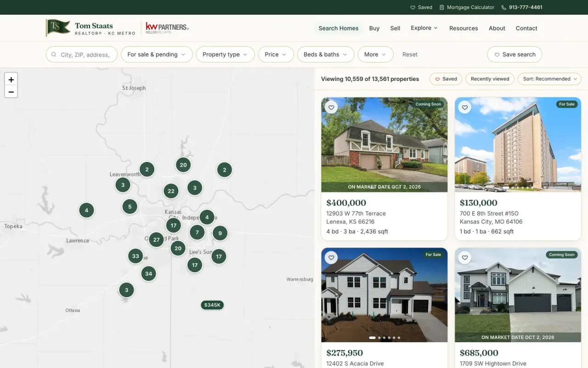Click the map cluster marked 9
The width and height of the screenshot is (588, 368).
pos(220,233)
